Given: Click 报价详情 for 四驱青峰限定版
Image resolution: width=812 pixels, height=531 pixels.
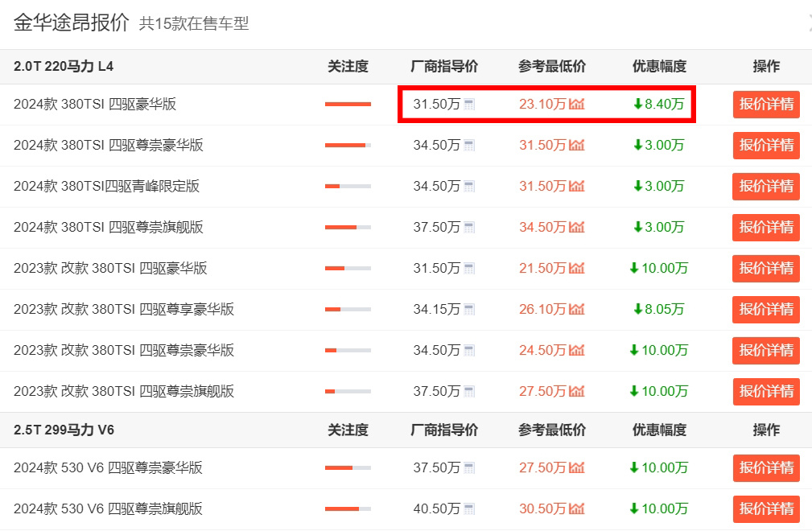Looking at the screenshot, I should pos(766,187).
